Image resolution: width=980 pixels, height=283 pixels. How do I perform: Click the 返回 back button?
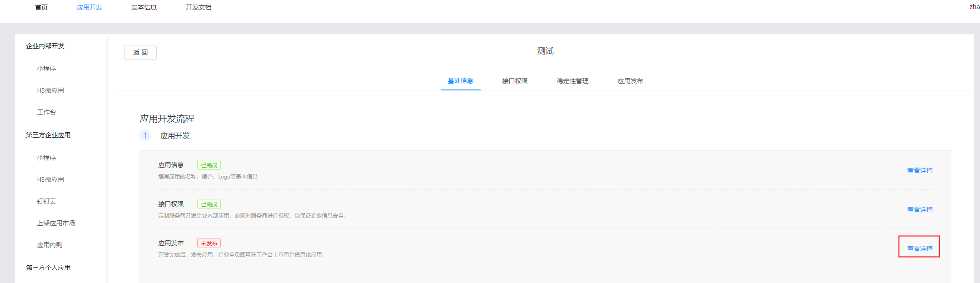pyautogui.click(x=140, y=52)
